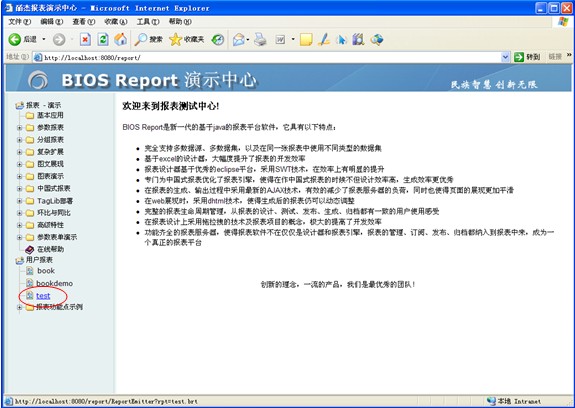Click the globe icon at the toolbar end
The width and height of the screenshot is (575, 408).
[377, 39]
